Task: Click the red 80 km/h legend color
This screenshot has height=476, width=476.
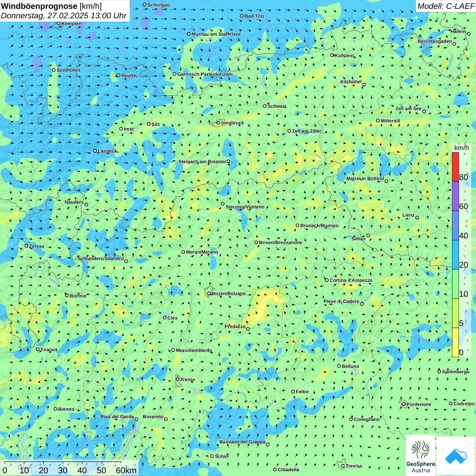Action: [x=455, y=167]
